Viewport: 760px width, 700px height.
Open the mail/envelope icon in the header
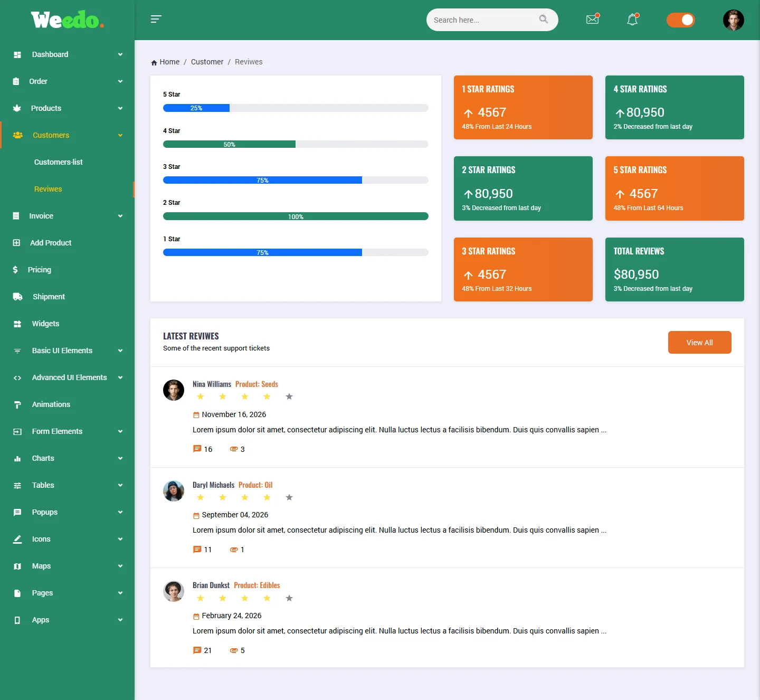[592, 20]
